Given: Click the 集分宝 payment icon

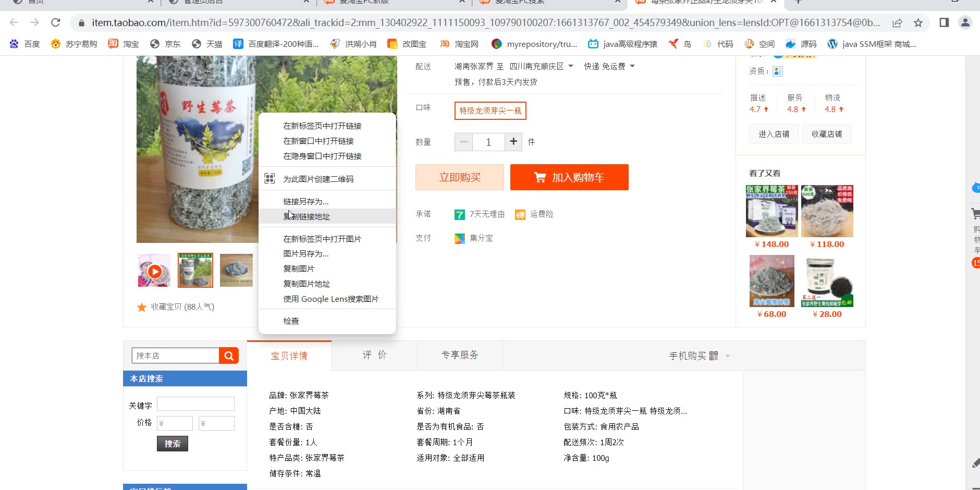Looking at the screenshot, I should point(460,238).
